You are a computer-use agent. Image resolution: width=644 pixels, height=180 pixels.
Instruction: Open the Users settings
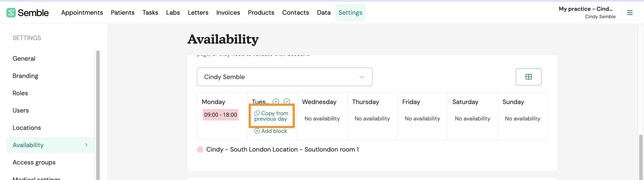[x=21, y=110]
